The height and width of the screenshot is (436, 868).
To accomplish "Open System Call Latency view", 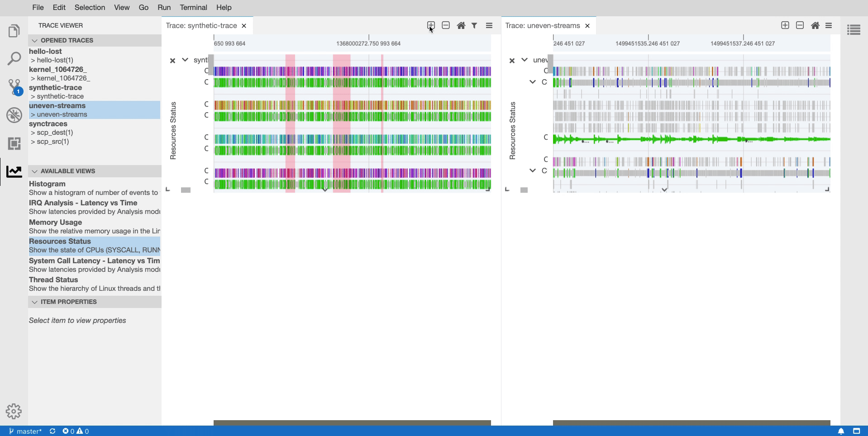I will tap(95, 265).
